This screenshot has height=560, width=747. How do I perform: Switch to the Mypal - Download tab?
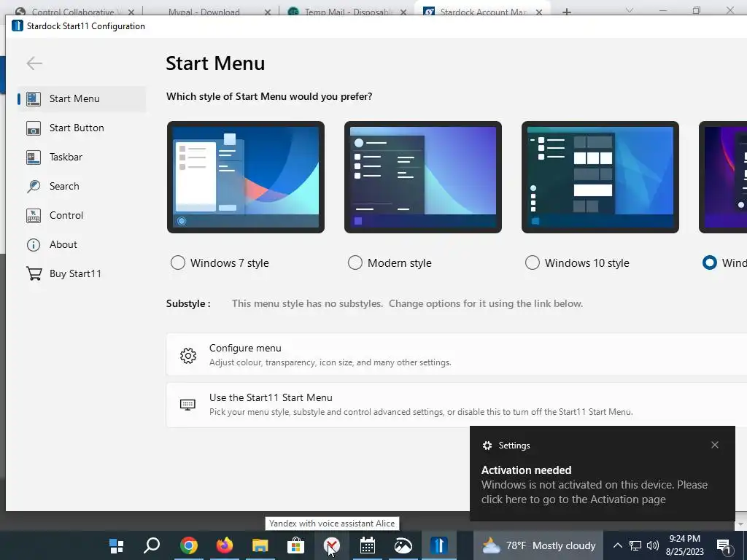[x=204, y=12]
